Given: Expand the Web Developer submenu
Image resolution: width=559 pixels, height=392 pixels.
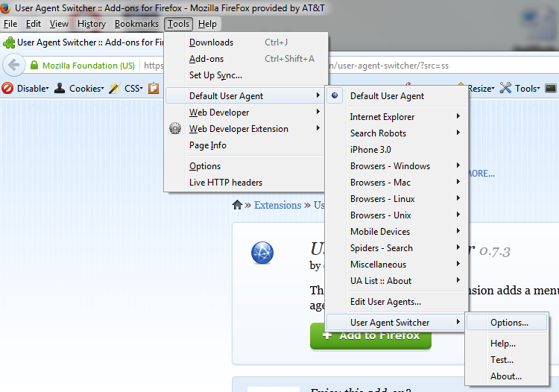Looking at the screenshot, I should [x=245, y=113].
